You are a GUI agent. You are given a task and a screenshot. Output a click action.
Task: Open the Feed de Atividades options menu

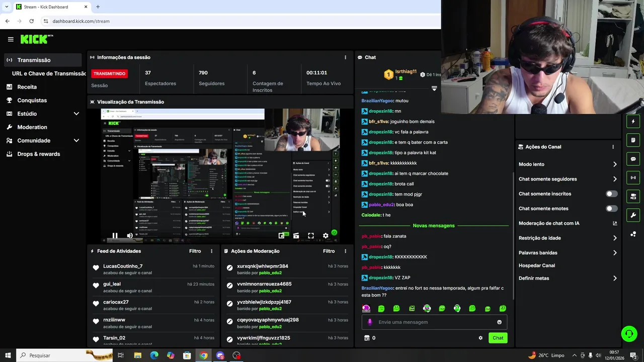[x=211, y=251]
